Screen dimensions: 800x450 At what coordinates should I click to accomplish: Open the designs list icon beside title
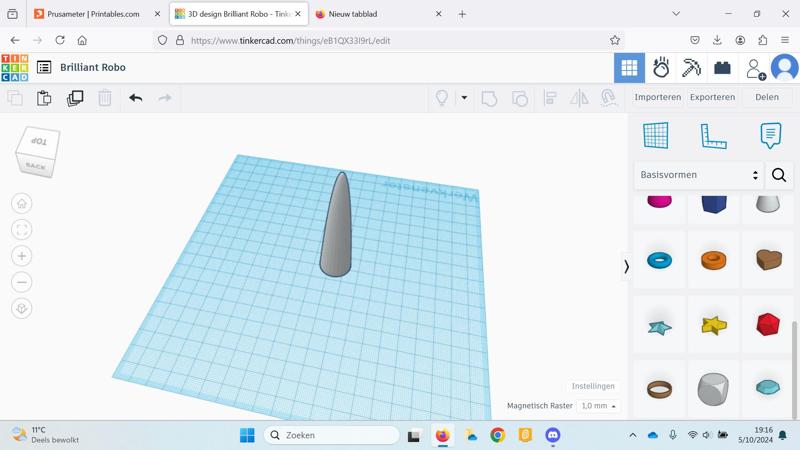point(44,67)
